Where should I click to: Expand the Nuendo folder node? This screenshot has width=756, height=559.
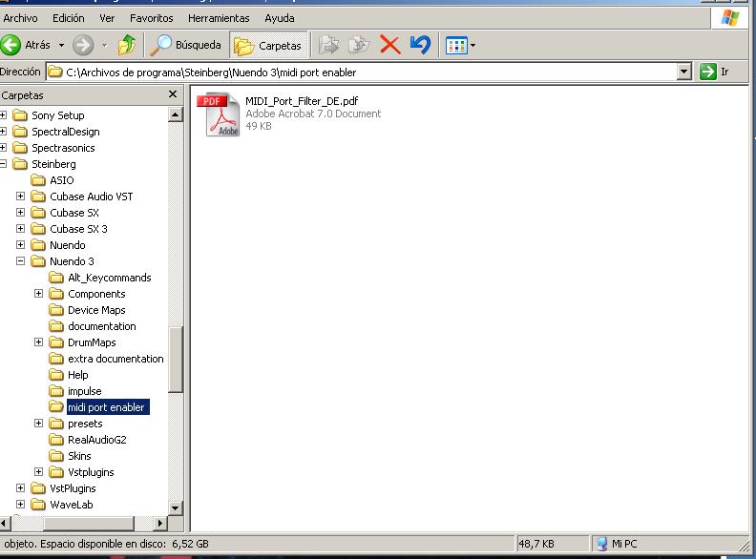pos(20,245)
